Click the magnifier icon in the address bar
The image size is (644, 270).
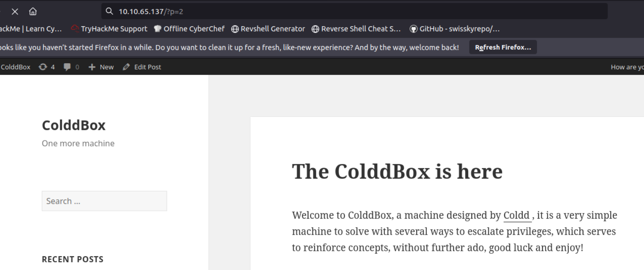[x=109, y=11]
